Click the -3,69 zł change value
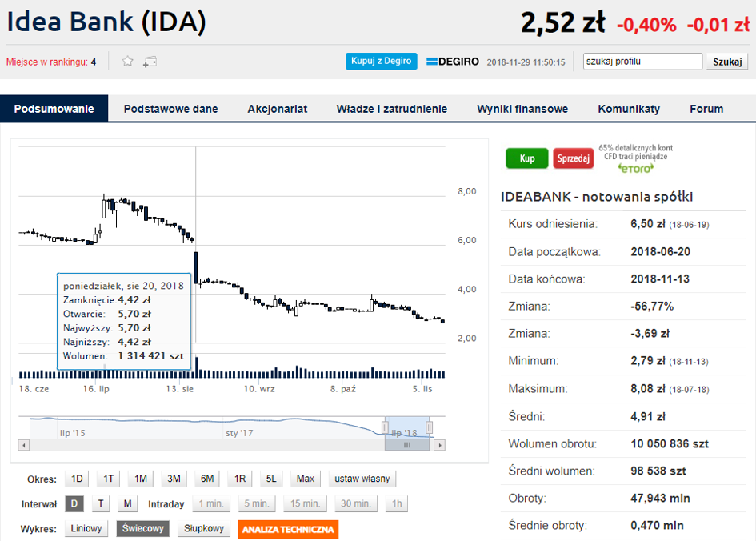This screenshot has height=541, width=756. pyautogui.click(x=650, y=334)
